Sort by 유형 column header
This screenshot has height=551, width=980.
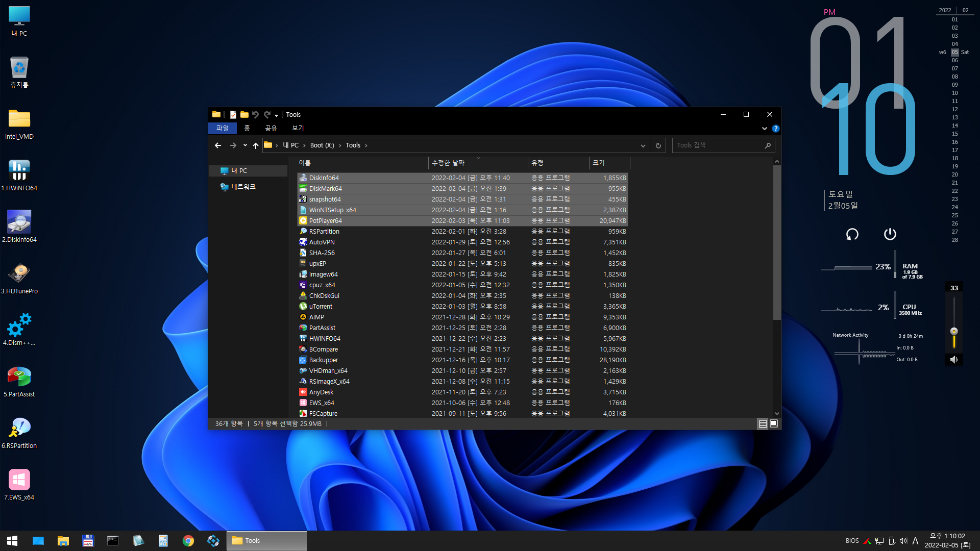coord(558,163)
